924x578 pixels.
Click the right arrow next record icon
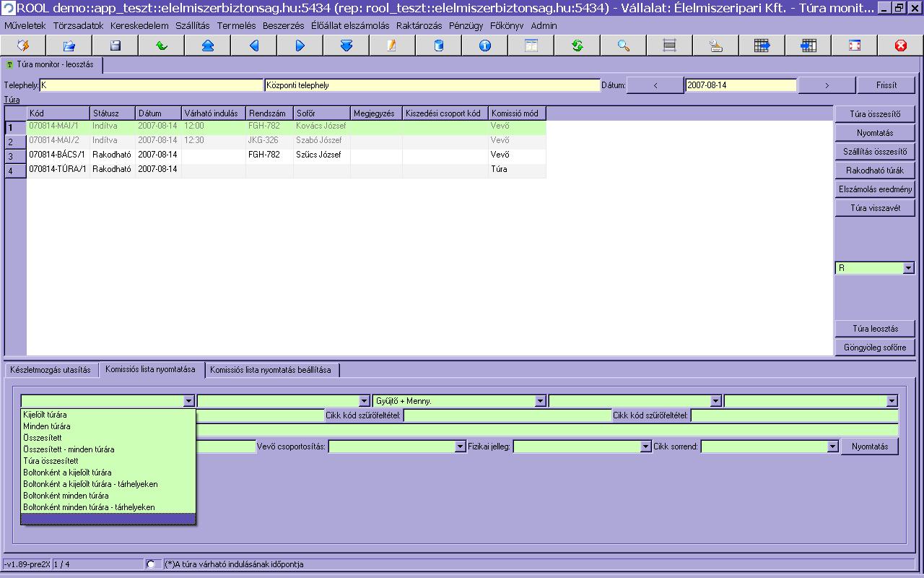[x=300, y=46]
